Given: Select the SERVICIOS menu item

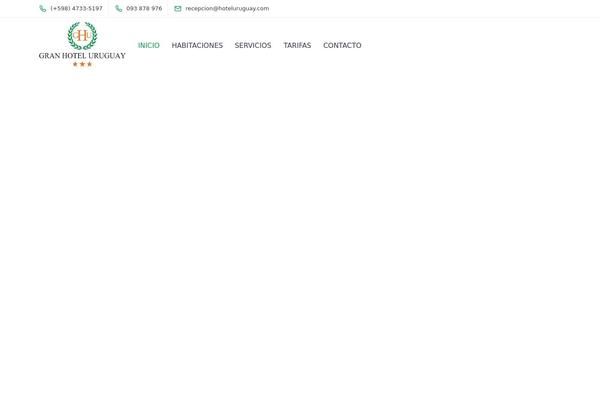Looking at the screenshot, I should [x=253, y=46].
